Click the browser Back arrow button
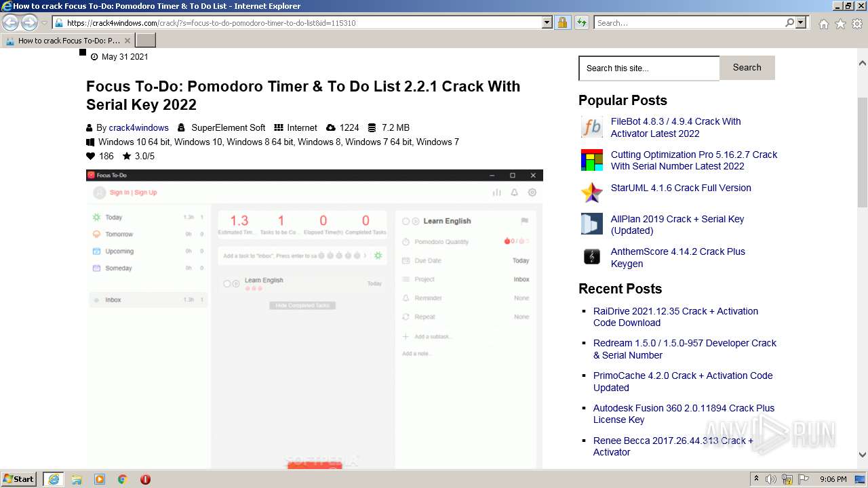Image resolution: width=868 pixels, height=488 pixels. (x=11, y=23)
